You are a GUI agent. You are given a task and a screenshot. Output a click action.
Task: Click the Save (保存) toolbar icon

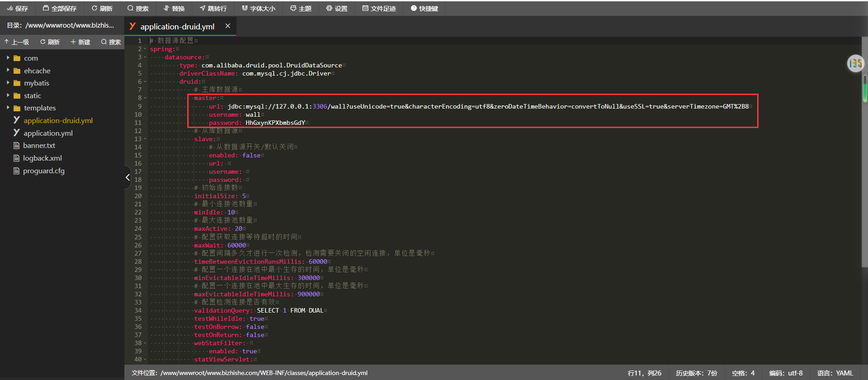(x=17, y=9)
